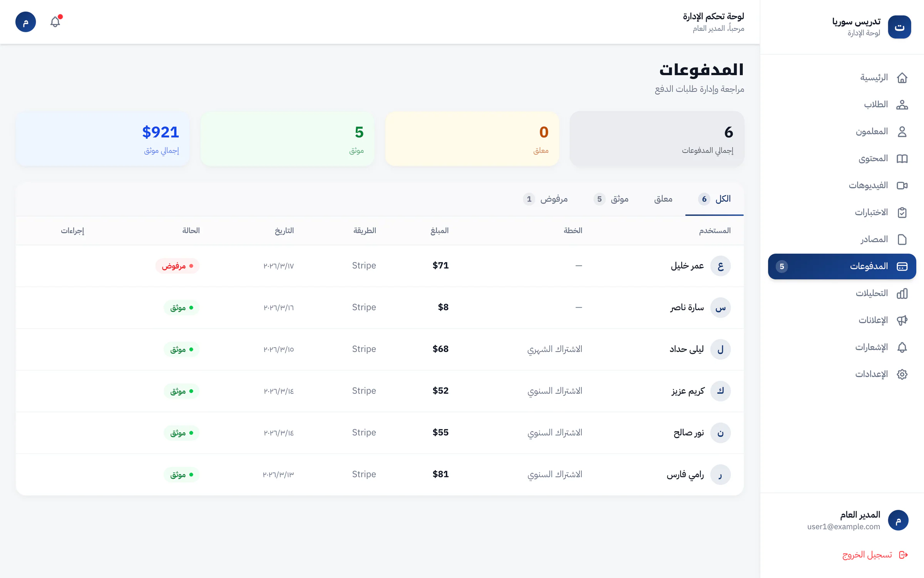This screenshot has width=924, height=578.
Task: Open the notifications bell in the header
Action: (55, 22)
